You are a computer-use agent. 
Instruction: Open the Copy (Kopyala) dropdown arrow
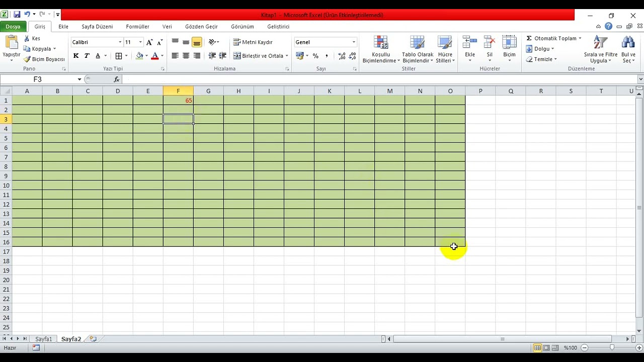54,49
